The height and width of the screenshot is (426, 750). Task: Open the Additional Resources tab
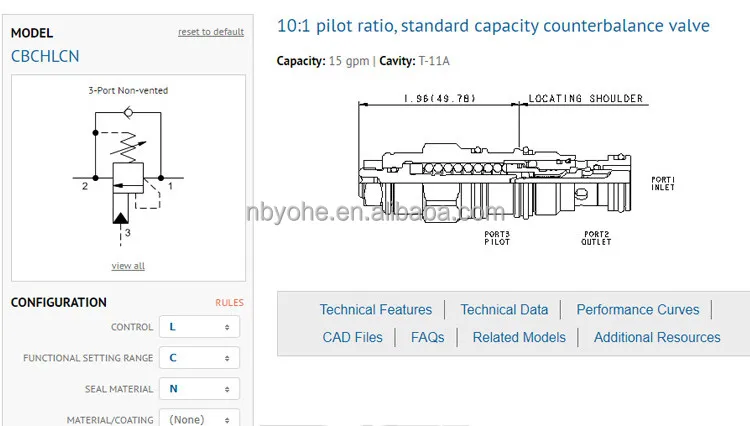(657, 338)
